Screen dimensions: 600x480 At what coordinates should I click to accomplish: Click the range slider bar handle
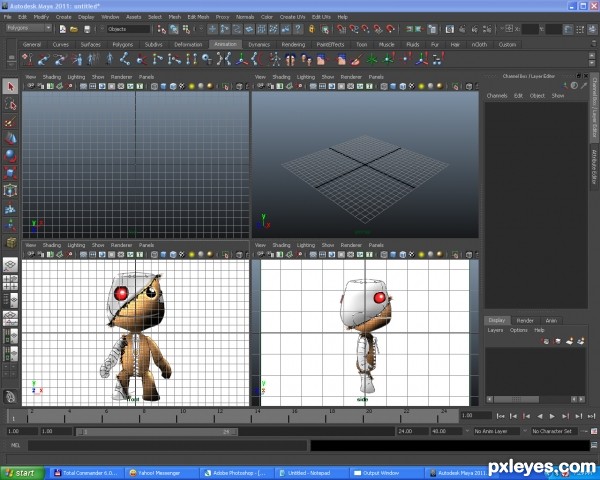pos(157,432)
